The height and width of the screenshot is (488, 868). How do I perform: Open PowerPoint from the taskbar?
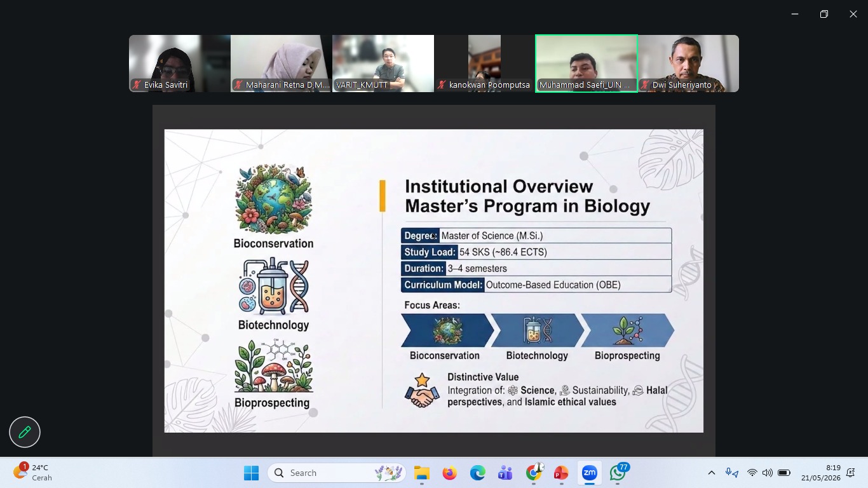coord(561,473)
